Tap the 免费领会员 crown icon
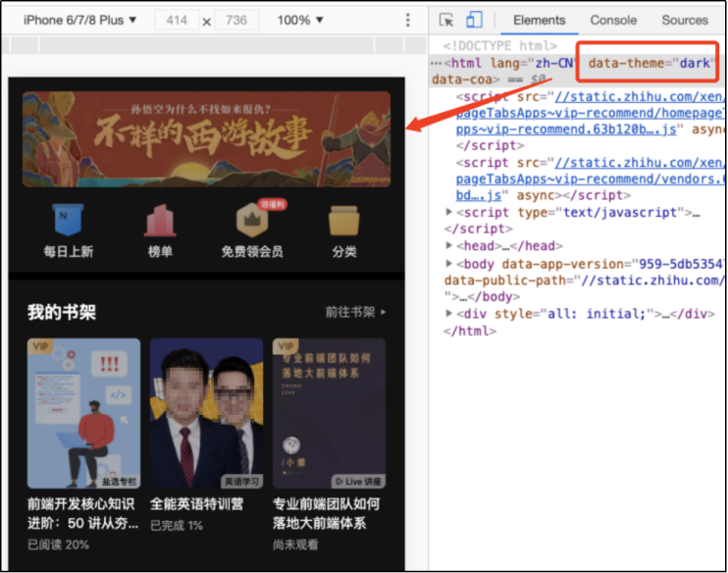Viewport: 728px width, 573px height. coord(252,220)
